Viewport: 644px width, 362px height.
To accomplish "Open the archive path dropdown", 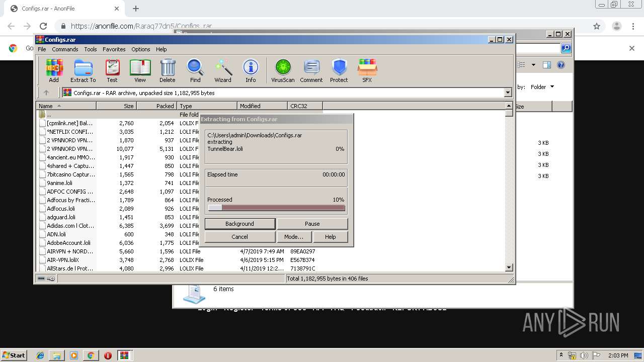I will 508,93.
